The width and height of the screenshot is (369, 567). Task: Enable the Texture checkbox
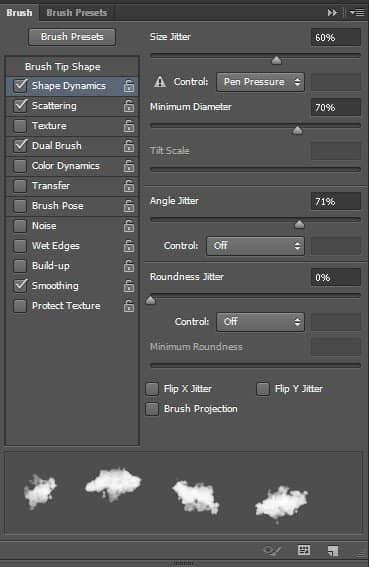pyautogui.click(x=20, y=126)
